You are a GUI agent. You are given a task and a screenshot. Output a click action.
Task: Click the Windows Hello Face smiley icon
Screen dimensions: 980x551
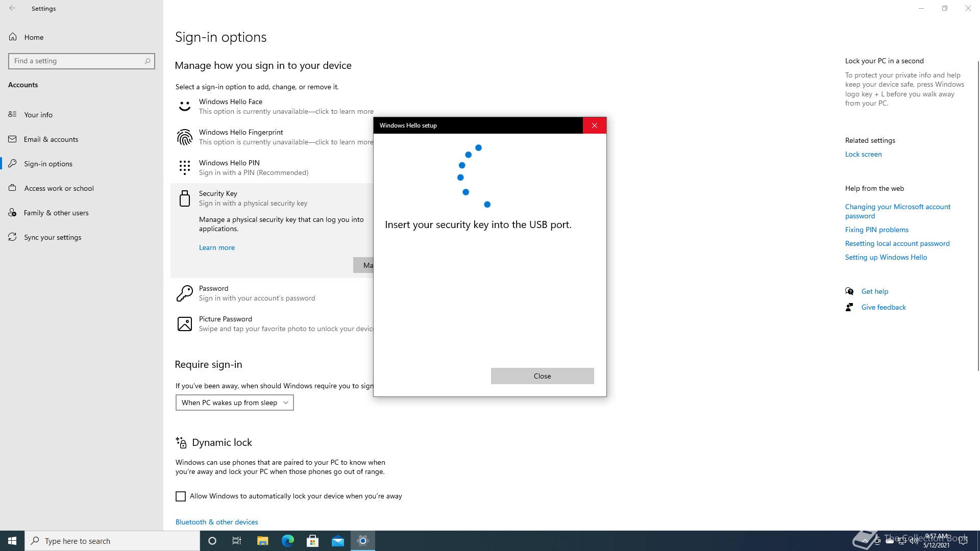click(184, 107)
